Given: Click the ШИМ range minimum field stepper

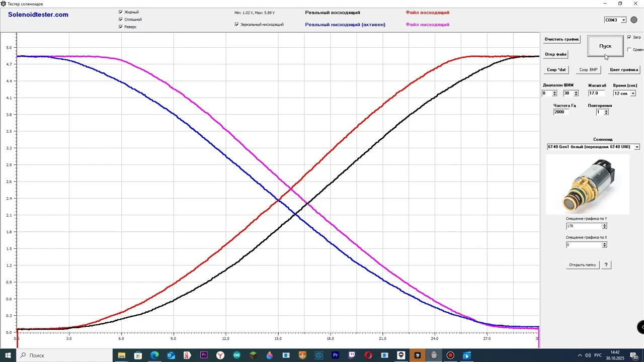Looking at the screenshot, I should pos(554,94).
